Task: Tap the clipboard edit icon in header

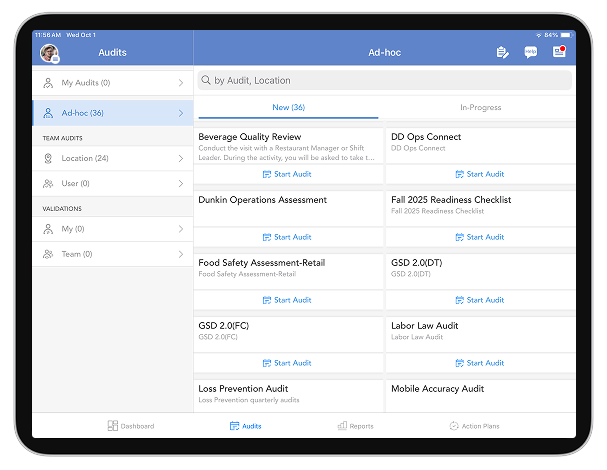Action: [x=502, y=52]
